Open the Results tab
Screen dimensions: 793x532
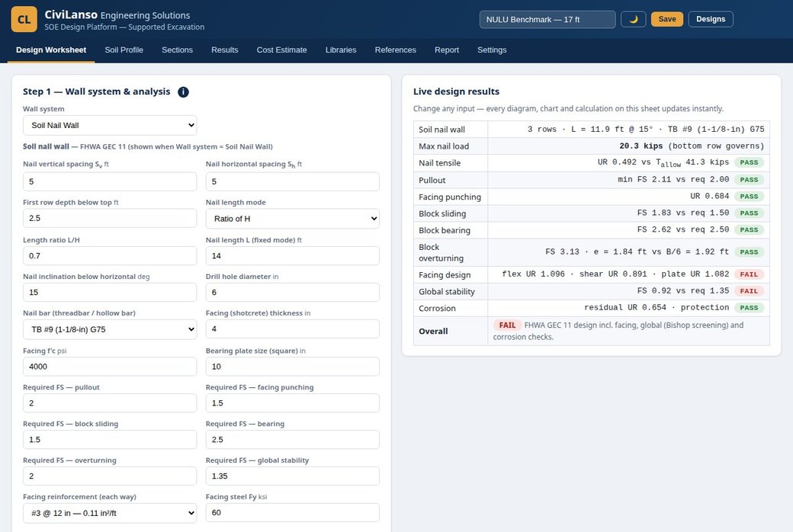tap(224, 50)
